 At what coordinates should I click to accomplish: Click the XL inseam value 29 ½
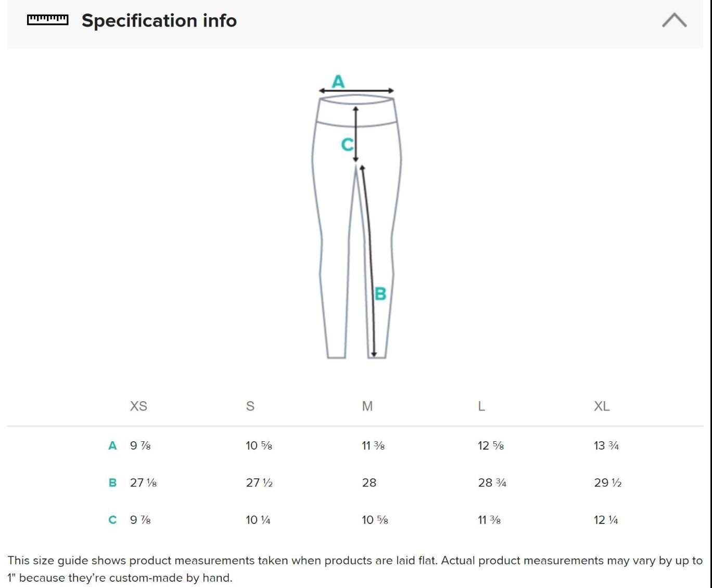coord(607,483)
